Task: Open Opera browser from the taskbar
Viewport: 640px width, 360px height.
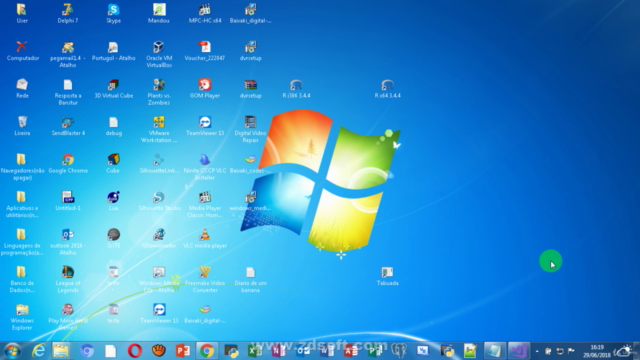Action: click(x=135, y=351)
